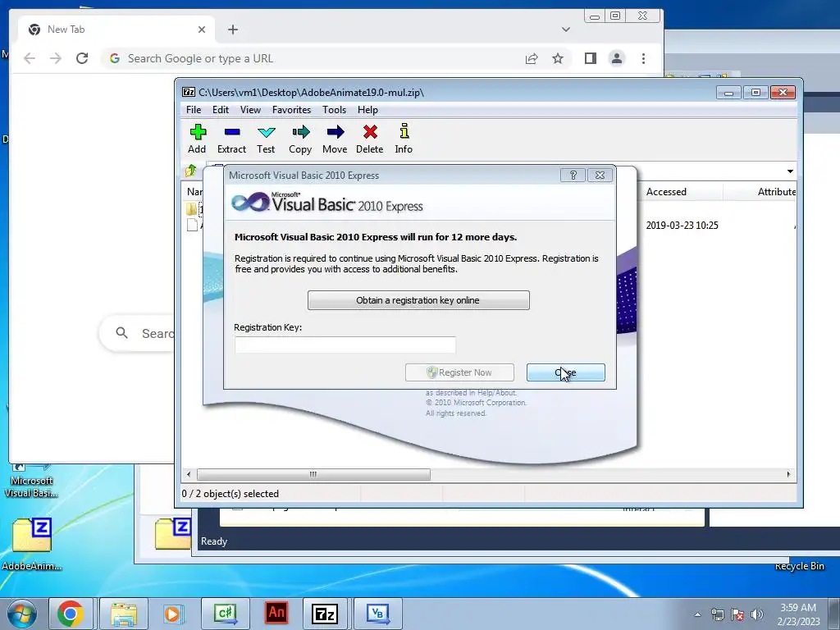Click the Copy toolbar button in 7-Zip
The height and width of the screenshot is (630, 840).
(300, 139)
